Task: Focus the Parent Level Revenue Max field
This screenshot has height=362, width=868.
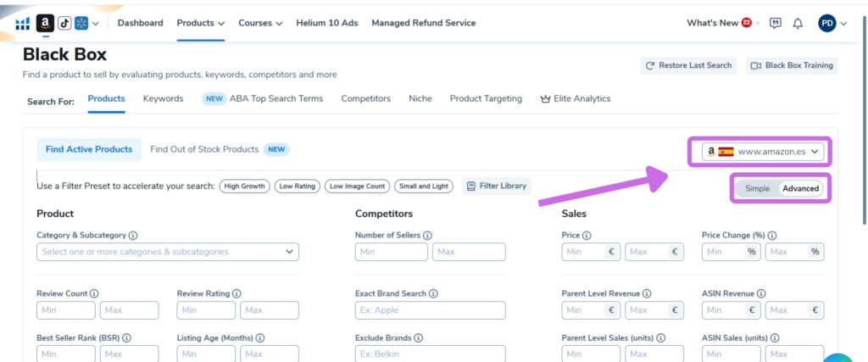Action: [x=654, y=310]
